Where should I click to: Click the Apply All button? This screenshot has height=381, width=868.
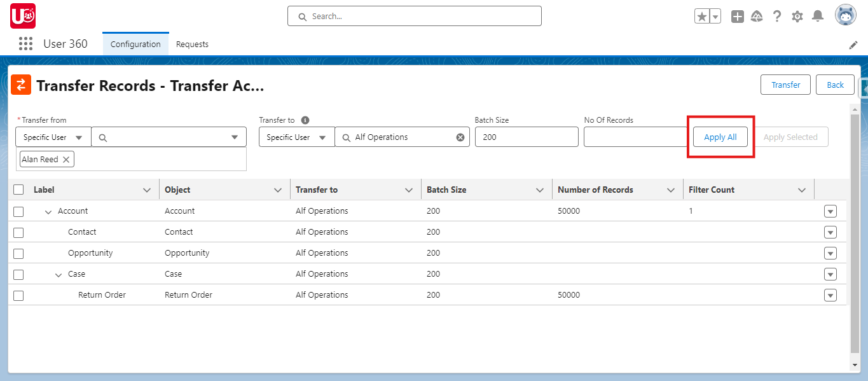pyautogui.click(x=720, y=137)
